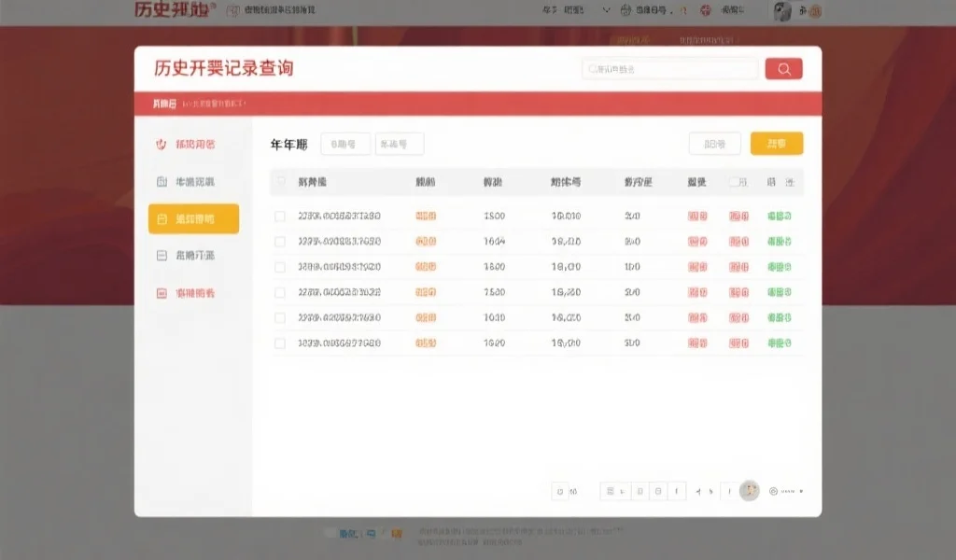
Task: Click the user avatar in the top bar
Action: 782,11
